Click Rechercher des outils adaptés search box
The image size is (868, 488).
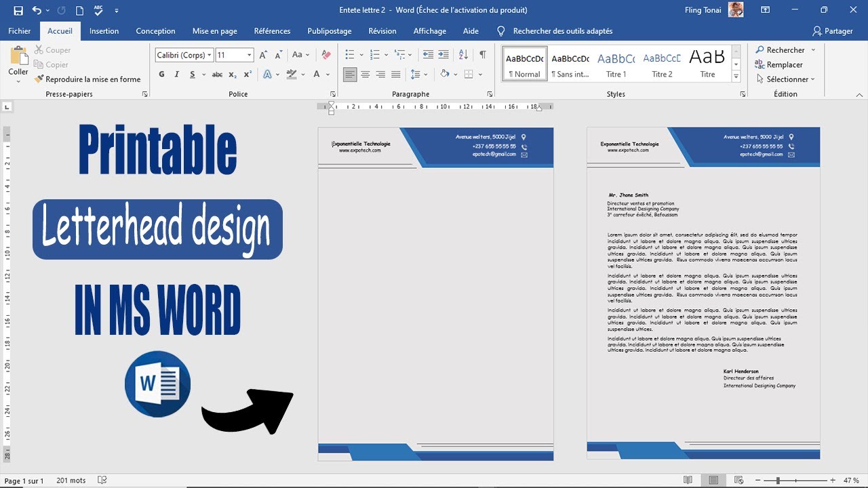[x=562, y=31]
